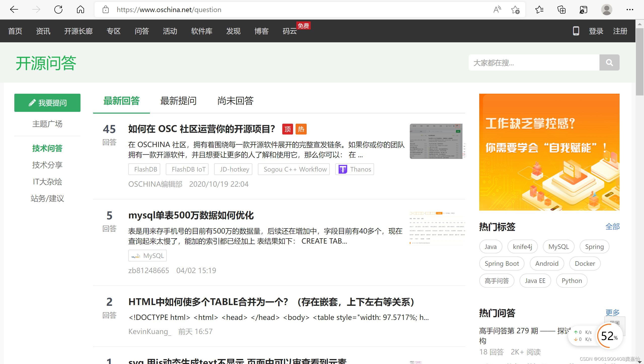Viewport: 644px width, 364px height.
Task: Switch to 尚未回答 tab
Action: [x=235, y=101]
